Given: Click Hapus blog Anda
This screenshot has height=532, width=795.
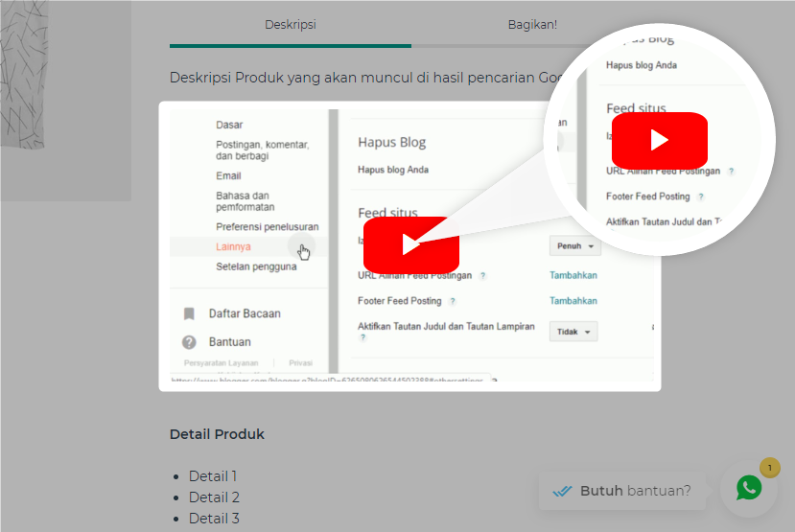Looking at the screenshot, I should click(393, 170).
